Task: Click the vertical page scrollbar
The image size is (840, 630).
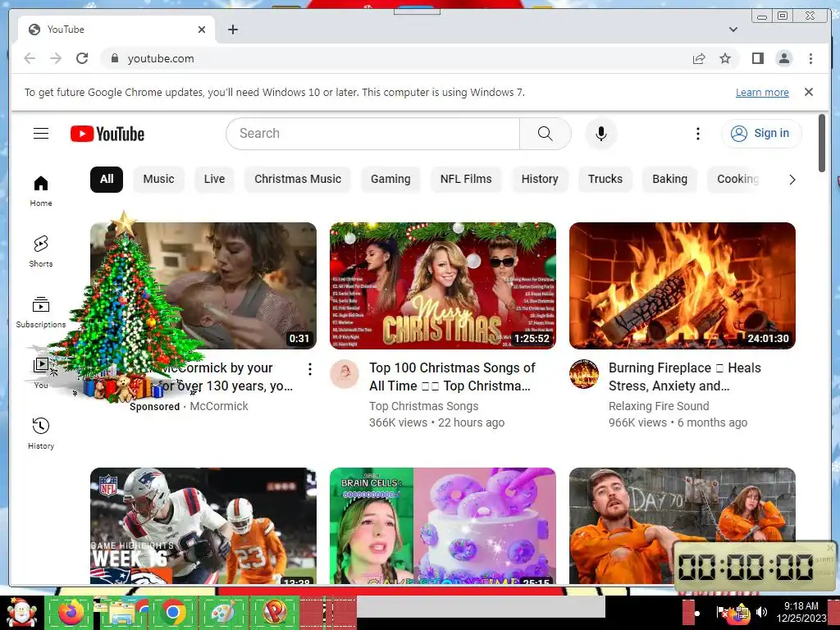Action: point(822,144)
